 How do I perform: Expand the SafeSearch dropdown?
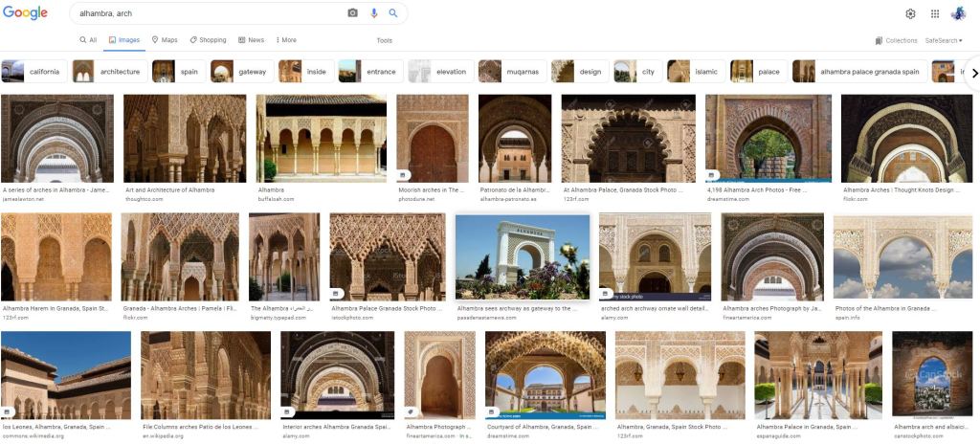click(944, 40)
